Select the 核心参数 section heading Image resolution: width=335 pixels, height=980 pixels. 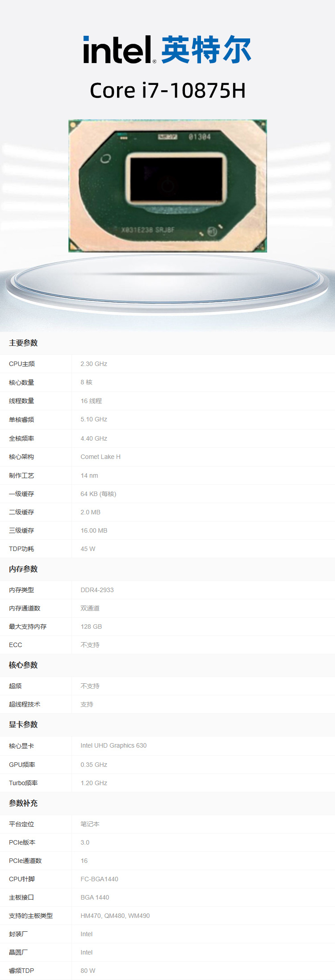coord(23,665)
